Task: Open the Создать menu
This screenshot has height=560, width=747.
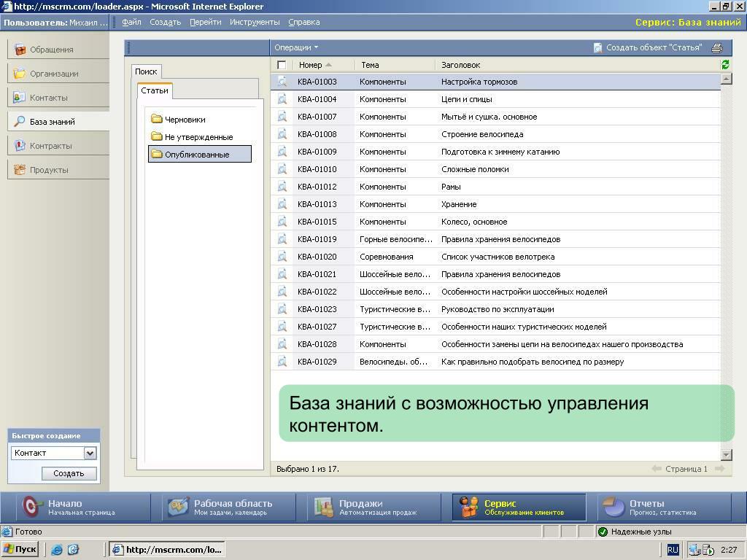Action: [166, 22]
